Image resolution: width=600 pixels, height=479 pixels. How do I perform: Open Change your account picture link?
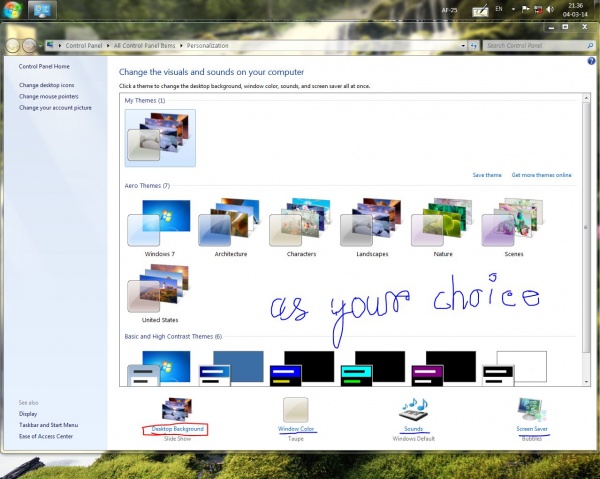point(55,108)
